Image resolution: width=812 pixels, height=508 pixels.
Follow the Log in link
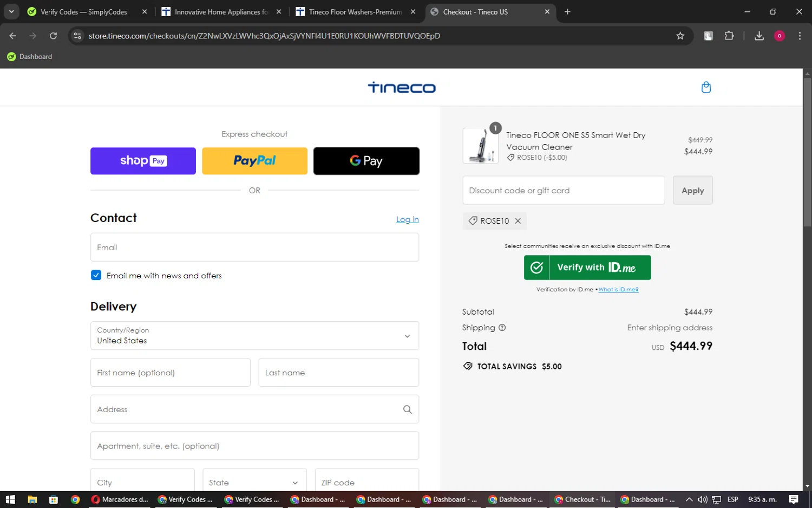(408, 219)
